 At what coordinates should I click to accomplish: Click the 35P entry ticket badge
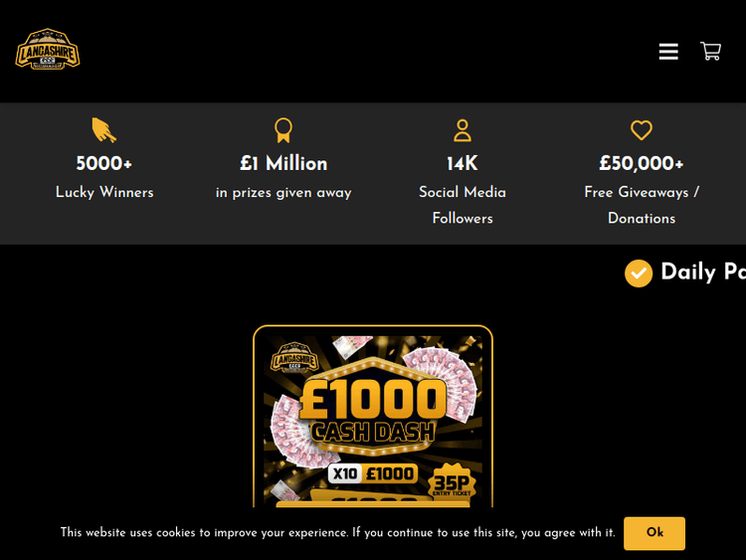(x=451, y=480)
